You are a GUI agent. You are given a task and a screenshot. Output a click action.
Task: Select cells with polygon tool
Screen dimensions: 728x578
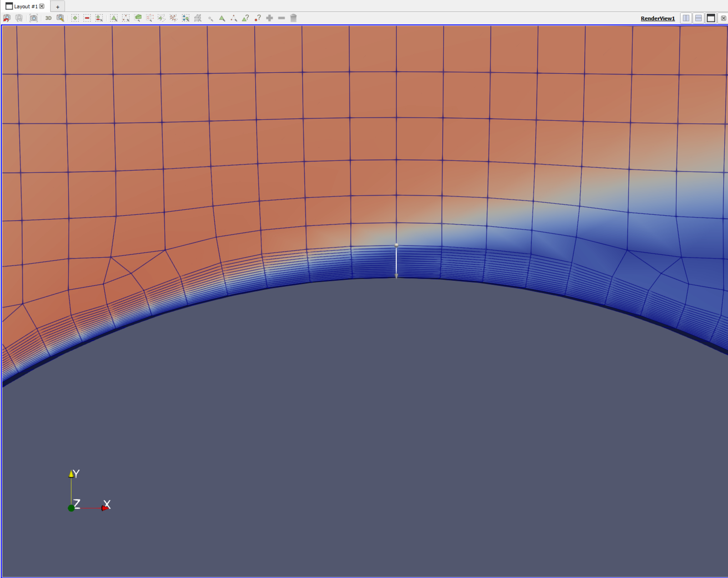point(162,18)
